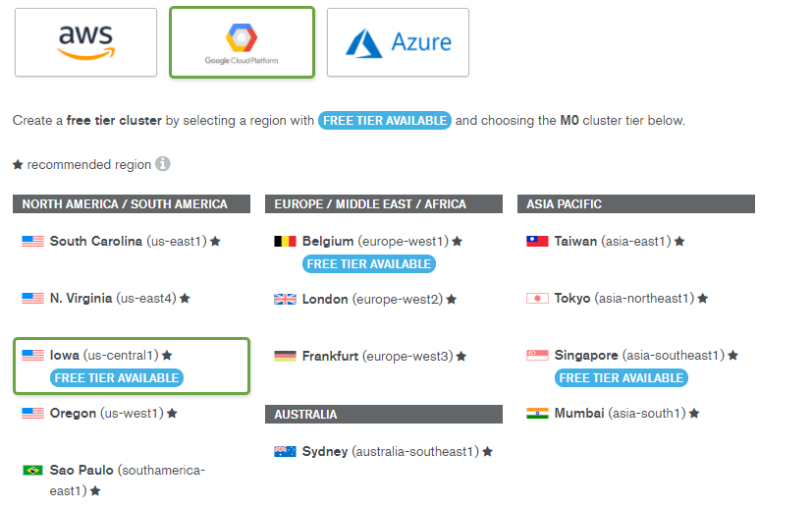The image size is (812, 510).
Task: Click the Sao Paulo Brazil flag icon
Action: pos(32,470)
